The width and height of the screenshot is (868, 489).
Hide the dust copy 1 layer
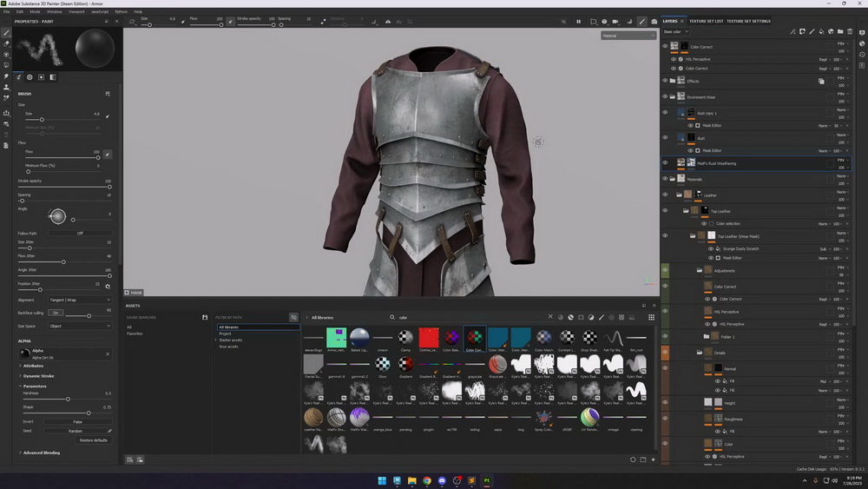pyautogui.click(x=665, y=112)
